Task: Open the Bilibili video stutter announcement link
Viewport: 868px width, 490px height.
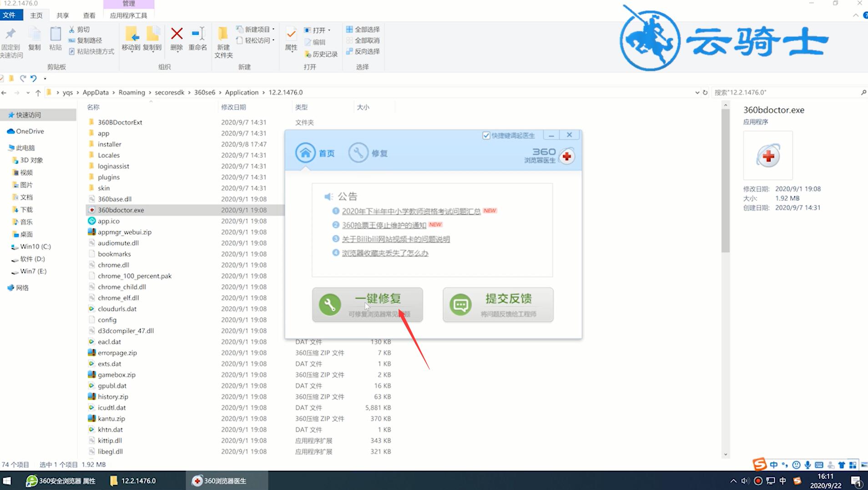Action: coord(396,239)
